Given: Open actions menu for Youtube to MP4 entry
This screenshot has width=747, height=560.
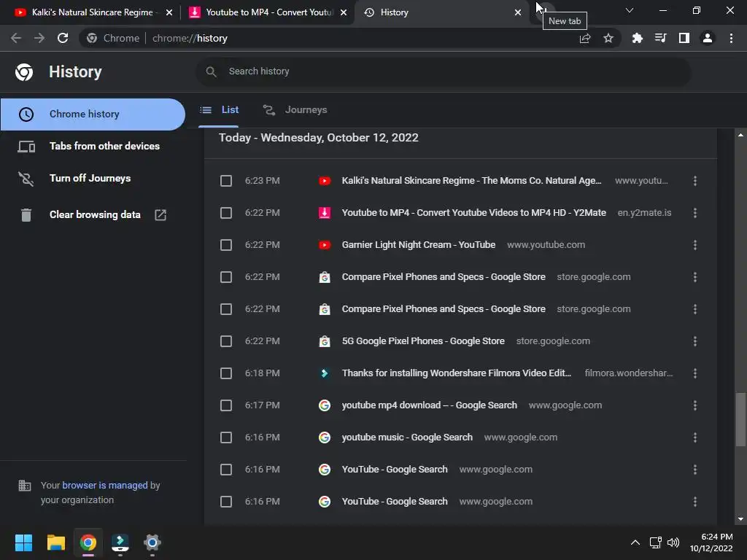Looking at the screenshot, I should (x=695, y=213).
